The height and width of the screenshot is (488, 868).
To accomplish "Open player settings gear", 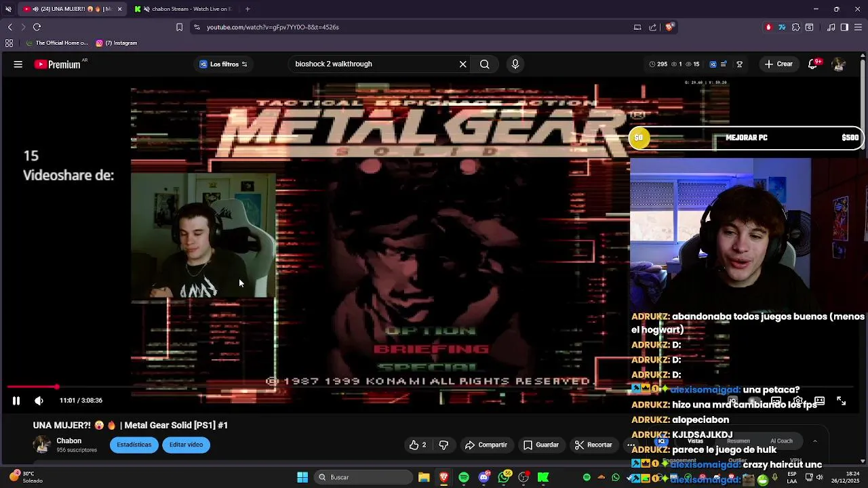I will coord(798,401).
